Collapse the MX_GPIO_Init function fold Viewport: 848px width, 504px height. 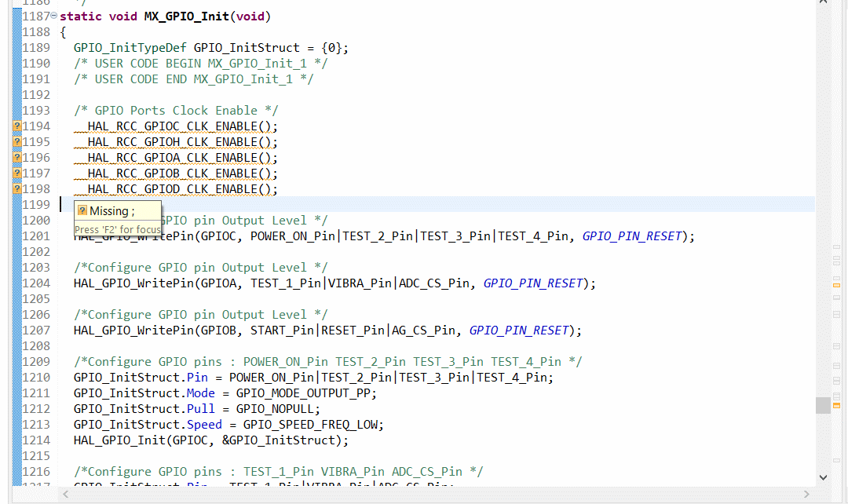pos(54,16)
